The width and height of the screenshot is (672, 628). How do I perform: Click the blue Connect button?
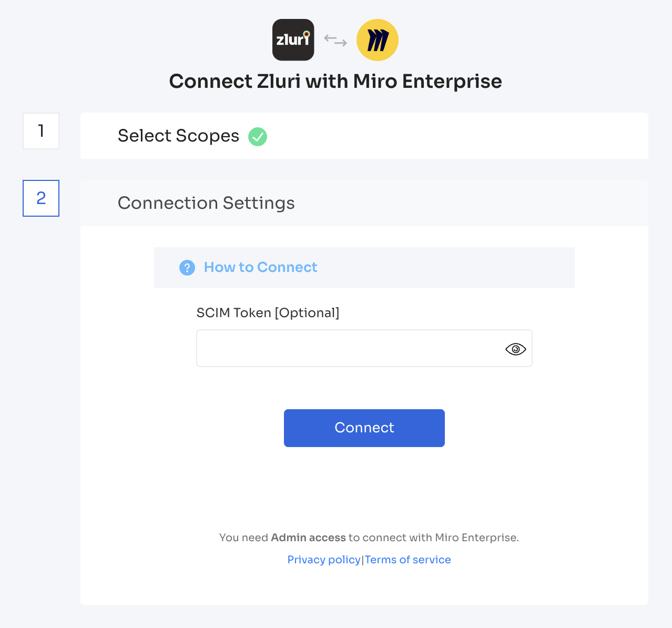click(x=364, y=428)
